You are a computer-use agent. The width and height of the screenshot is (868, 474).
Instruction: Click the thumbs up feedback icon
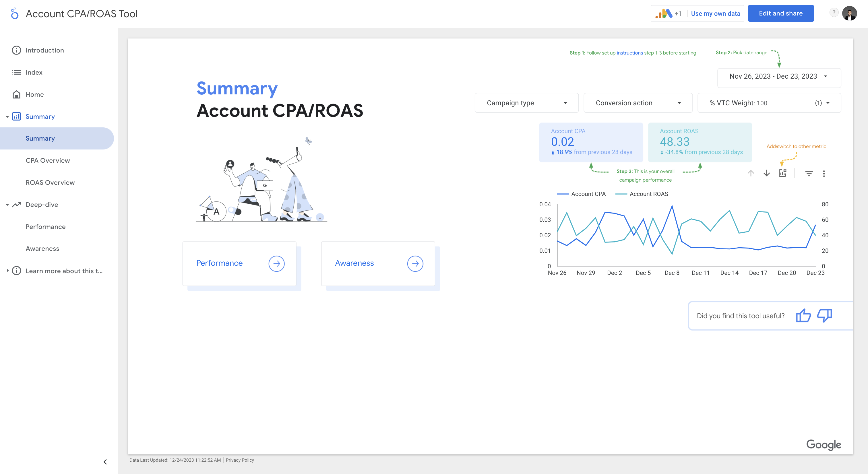pyautogui.click(x=803, y=315)
